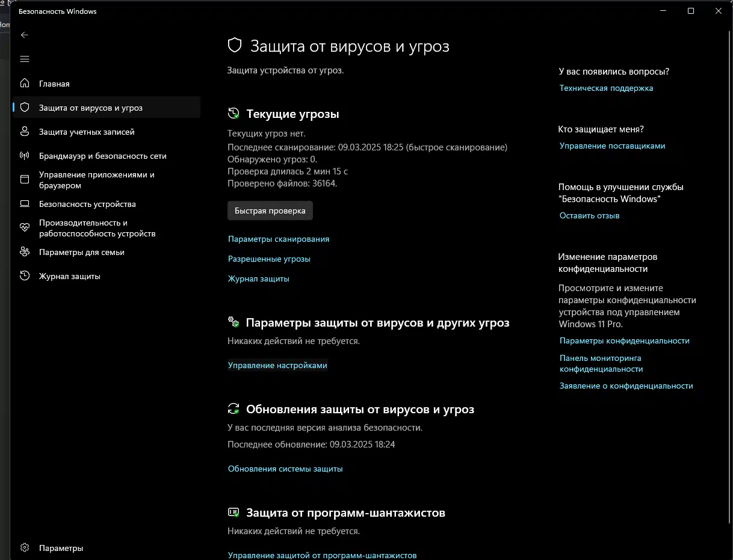This screenshot has height=560, width=733.
Task: Open the Параметры gear icon in the sidebar
Action: tap(25, 548)
